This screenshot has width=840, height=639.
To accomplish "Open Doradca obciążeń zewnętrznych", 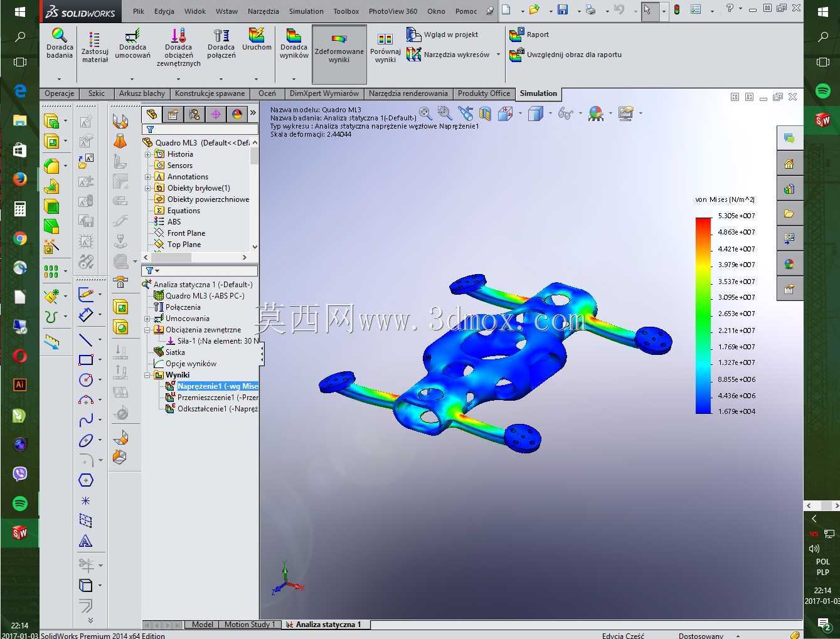I will click(179, 47).
